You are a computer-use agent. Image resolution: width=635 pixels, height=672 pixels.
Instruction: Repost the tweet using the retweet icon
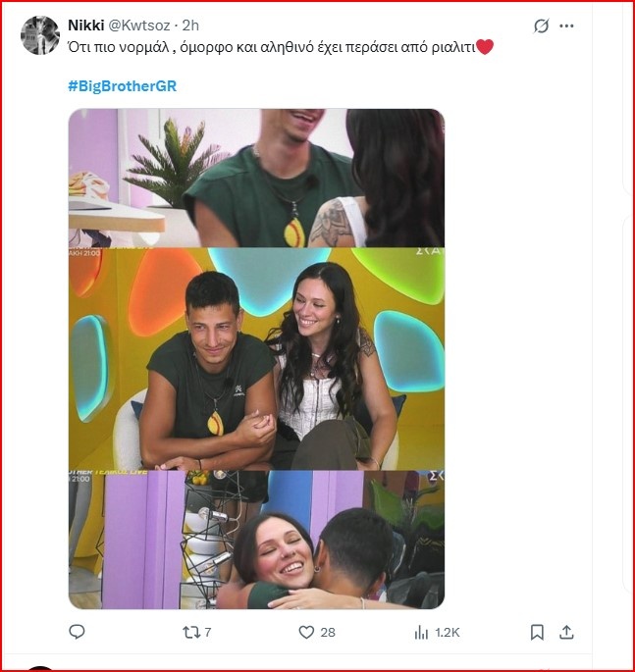click(191, 633)
